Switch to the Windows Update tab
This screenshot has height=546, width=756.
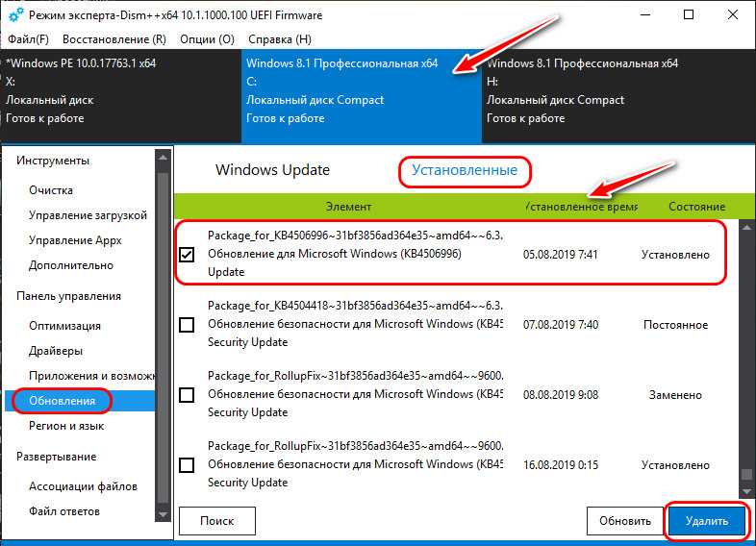pos(272,169)
